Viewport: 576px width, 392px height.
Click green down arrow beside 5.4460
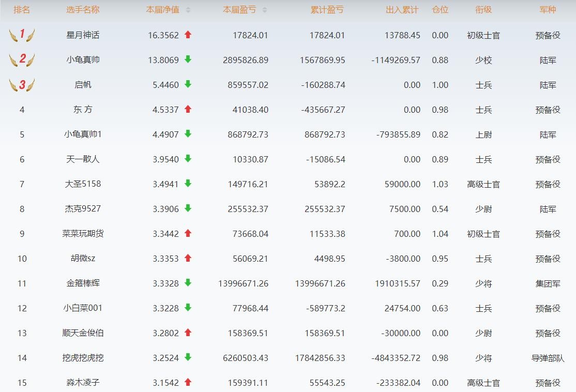pyautogui.click(x=188, y=84)
